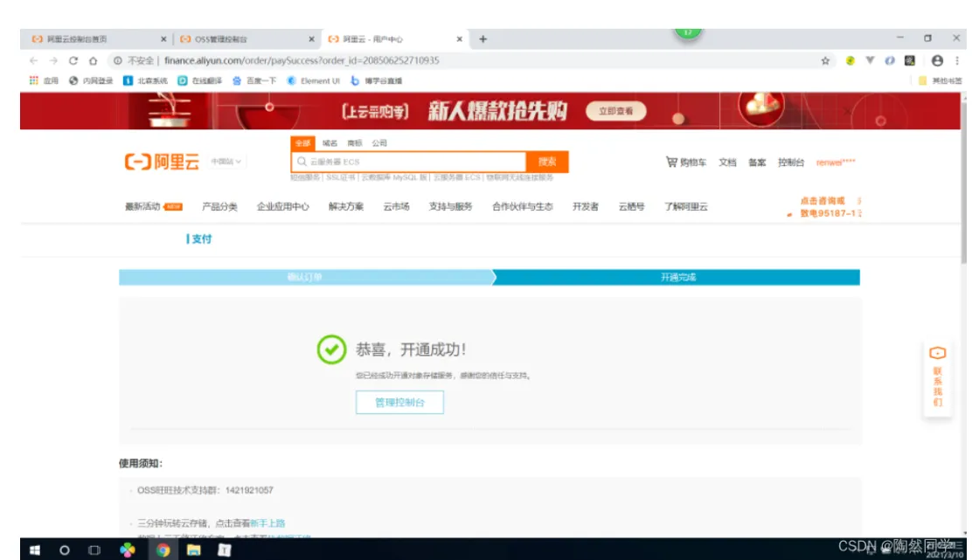This screenshot has height=560, width=972.
Task: Open the 在线翻译 bookmark
Action: (200, 80)
